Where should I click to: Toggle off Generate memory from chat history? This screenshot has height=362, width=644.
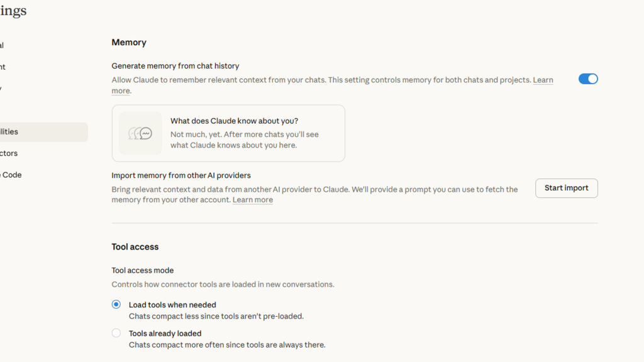point(588,79)
